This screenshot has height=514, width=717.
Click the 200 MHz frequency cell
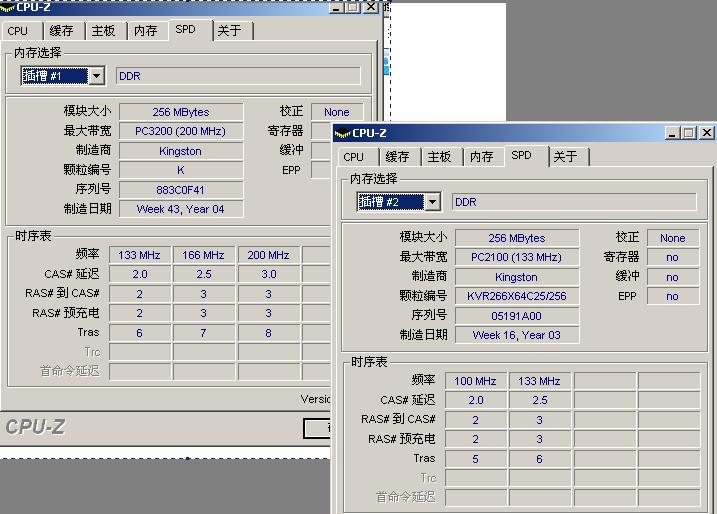(269, 255)
